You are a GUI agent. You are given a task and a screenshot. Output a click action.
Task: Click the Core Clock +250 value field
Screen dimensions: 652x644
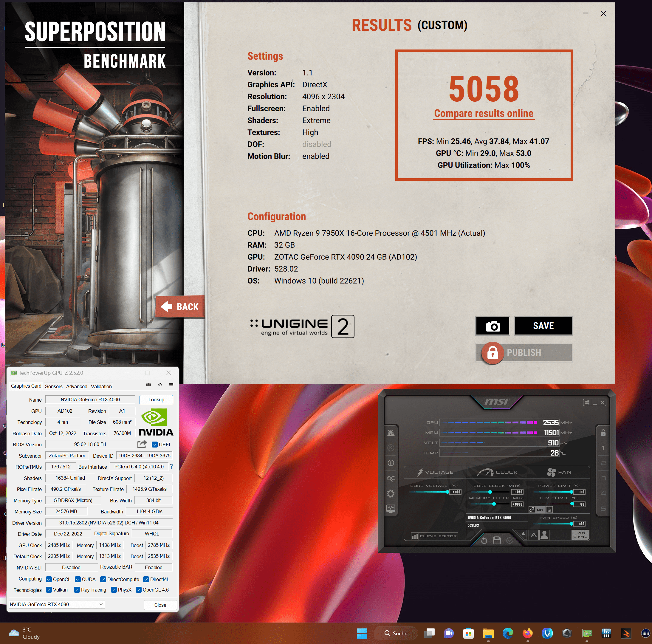[x=518, y=492]
